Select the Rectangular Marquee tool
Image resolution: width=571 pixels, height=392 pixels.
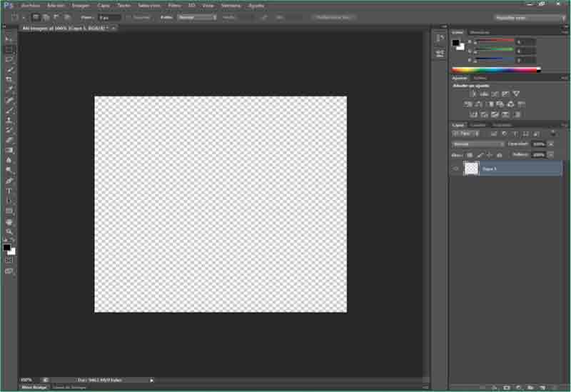(9, 49)
